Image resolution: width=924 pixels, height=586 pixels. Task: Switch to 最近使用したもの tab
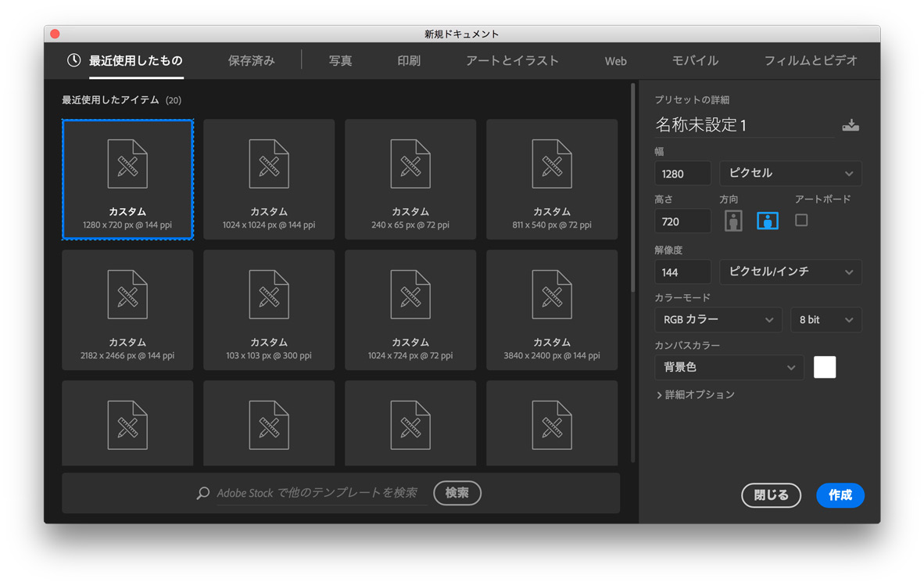tap(135, 60)
